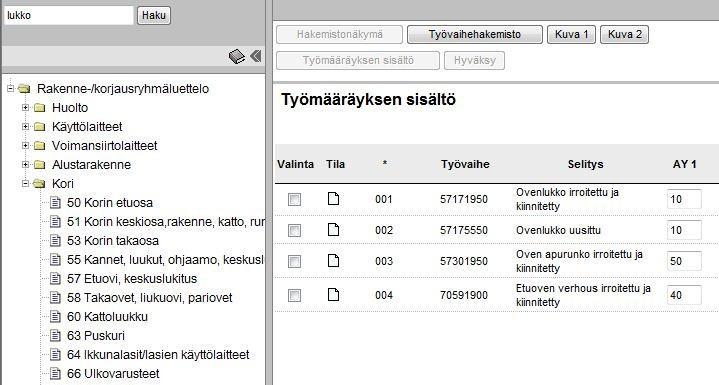Open 55 Kannet, luukut, ohjaamo item

point(166,260)
